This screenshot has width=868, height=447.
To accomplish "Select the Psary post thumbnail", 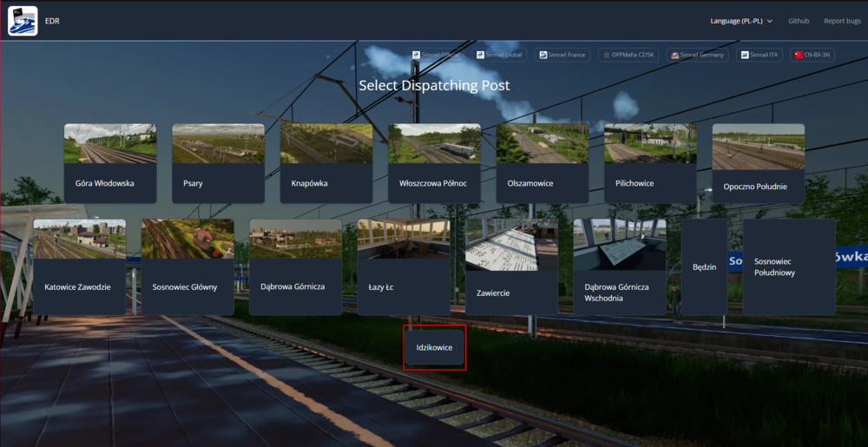I will (x=218, y=163).
